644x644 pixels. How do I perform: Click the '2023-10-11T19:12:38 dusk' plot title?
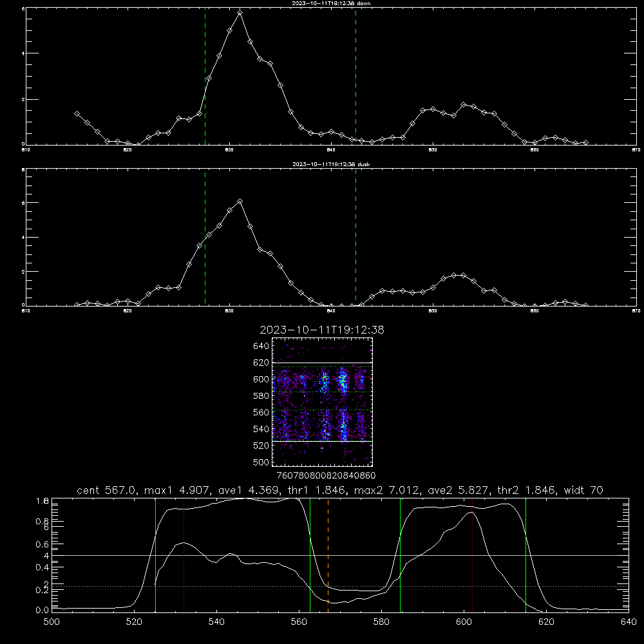[x=331, y=164]
